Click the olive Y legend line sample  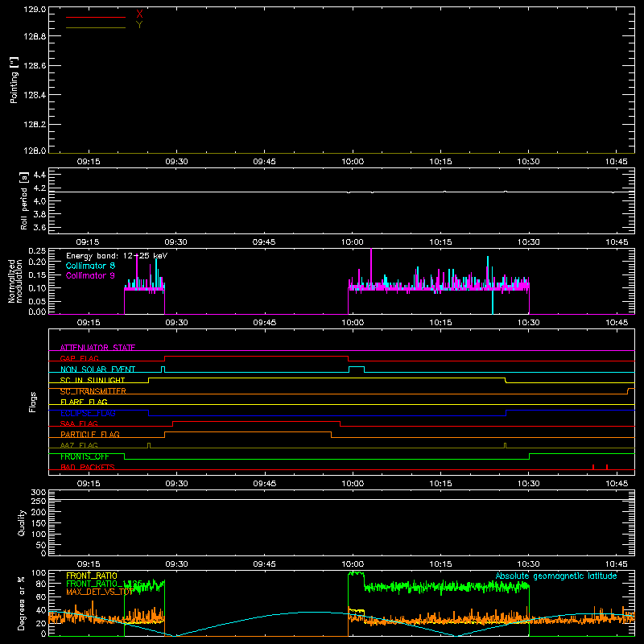(96, 27)
